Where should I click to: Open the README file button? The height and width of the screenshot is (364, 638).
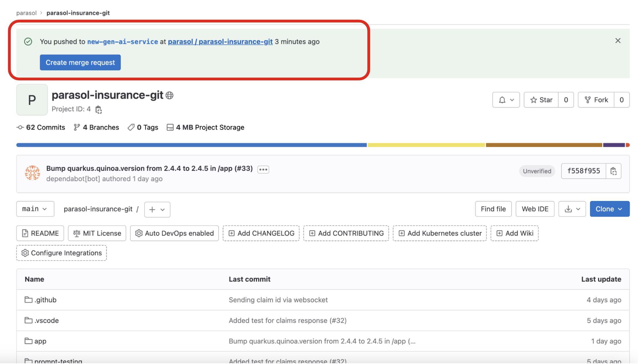(40, 233)
